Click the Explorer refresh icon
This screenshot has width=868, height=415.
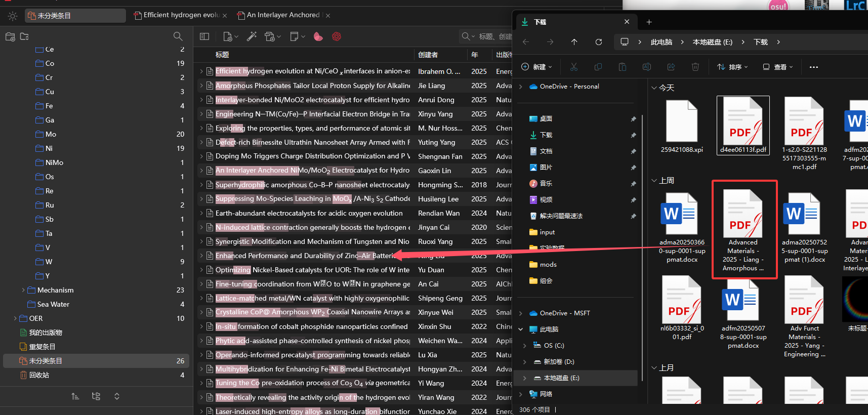pos(599,42)
